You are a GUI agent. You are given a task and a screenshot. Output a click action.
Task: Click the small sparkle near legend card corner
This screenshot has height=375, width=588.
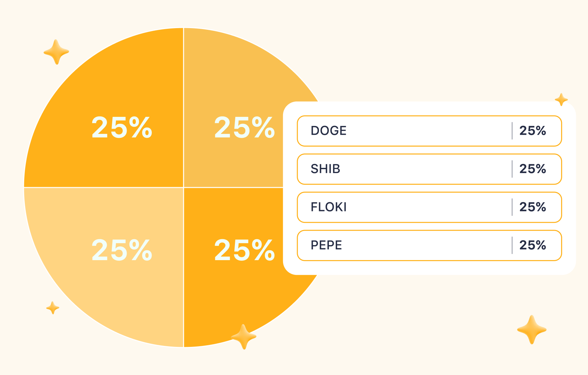coord(561,99)
